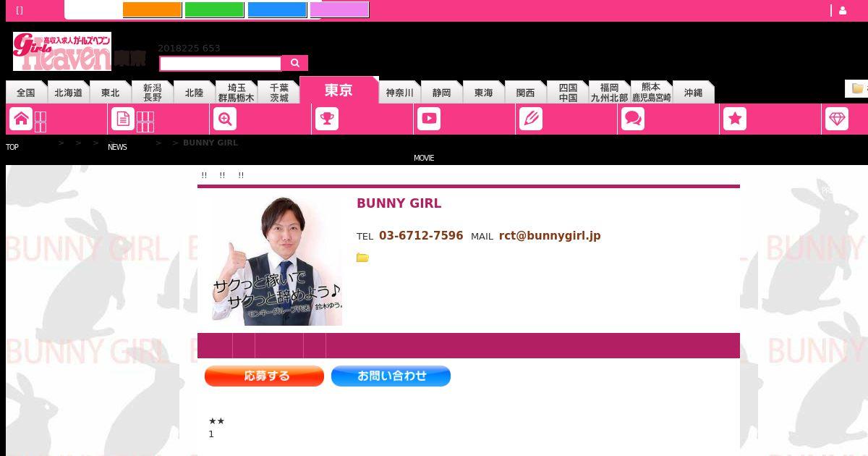Select the 全国 region tab
Viewport: 868px width, 456px height.
tap(26, 93)
